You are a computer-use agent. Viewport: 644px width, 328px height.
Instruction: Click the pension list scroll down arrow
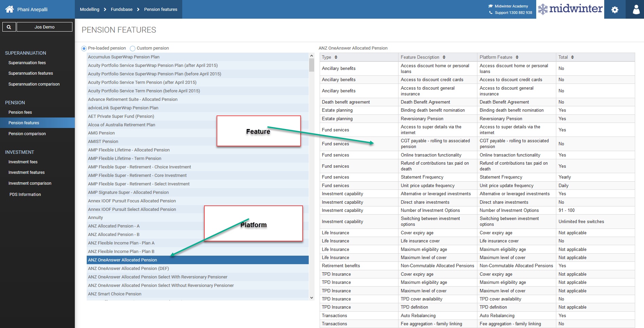[311, 298]
